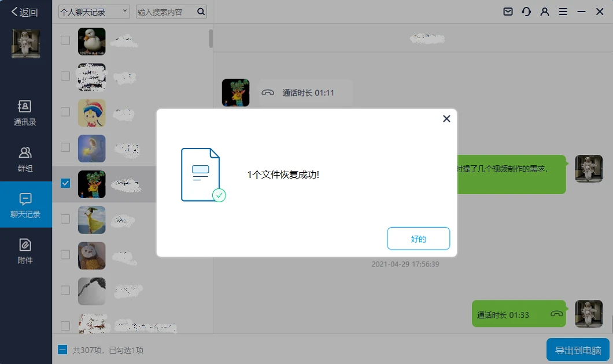Open the envelope message icon at top right
The width and height of the screenshot is (613, 364).
coord(507,11)
